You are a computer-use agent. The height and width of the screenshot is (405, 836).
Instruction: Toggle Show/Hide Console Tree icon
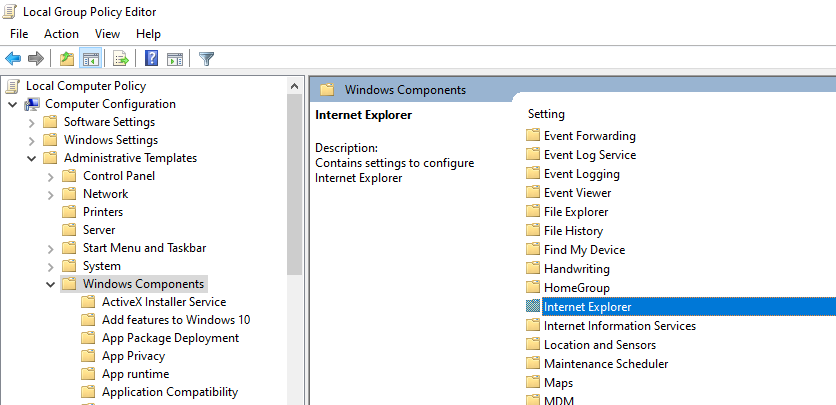[90, 59]
